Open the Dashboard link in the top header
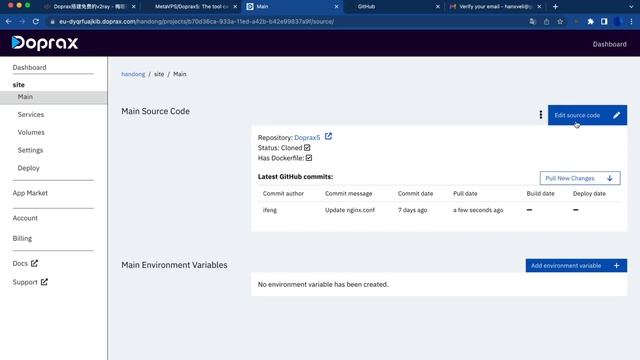640x360 pixels. pos(609,44)
